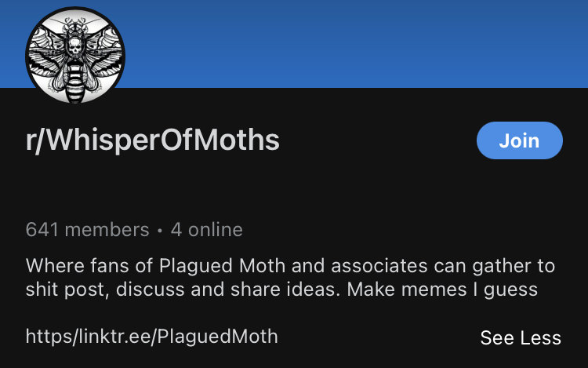588x368 pixels.
Task: Click the word 'online' after 4
Action: (216, 230)
